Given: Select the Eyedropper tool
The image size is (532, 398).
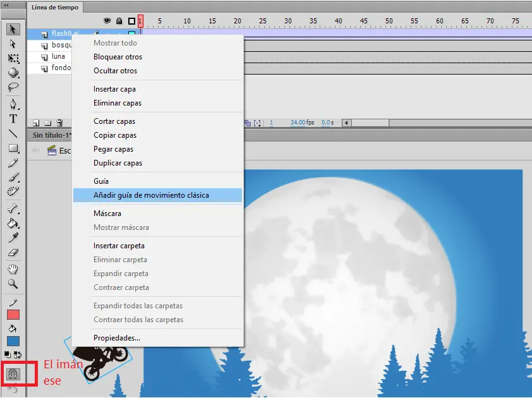Looking at the screenshot, I should click(13, 238).
